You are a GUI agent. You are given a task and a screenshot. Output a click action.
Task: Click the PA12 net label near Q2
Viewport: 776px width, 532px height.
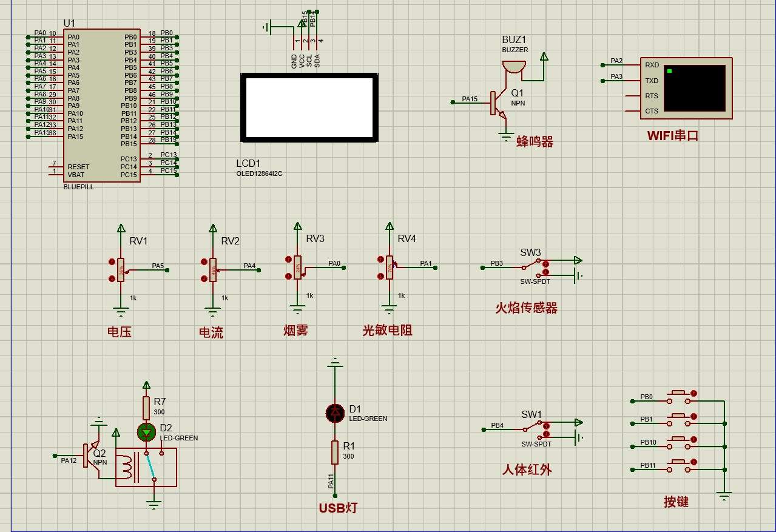tap(69, 460)
